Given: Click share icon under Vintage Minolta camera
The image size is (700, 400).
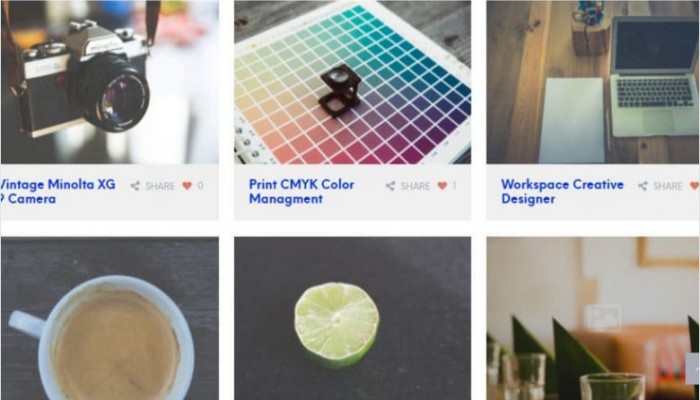Looking at the screenshot, I should tap(135, 186).
